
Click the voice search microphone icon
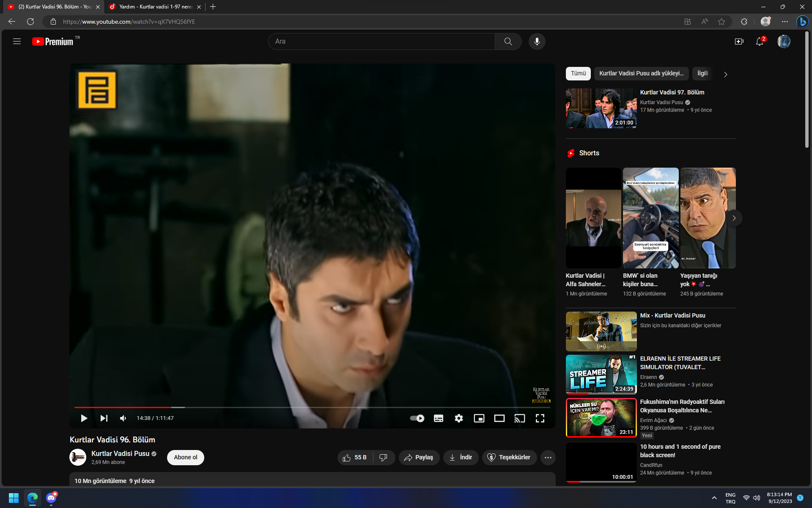(537, 41)
